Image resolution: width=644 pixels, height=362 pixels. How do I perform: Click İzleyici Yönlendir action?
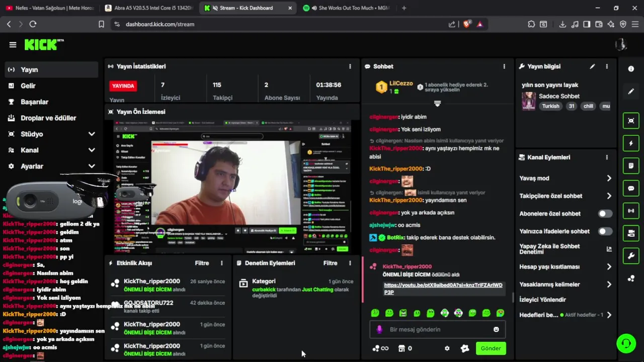[x=542, y=300]
